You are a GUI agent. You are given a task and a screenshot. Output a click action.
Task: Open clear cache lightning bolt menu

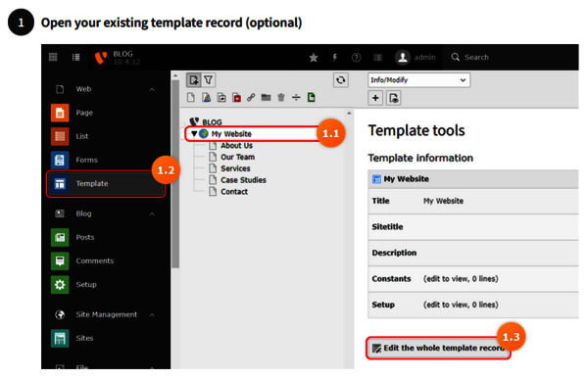pos(335,58)
